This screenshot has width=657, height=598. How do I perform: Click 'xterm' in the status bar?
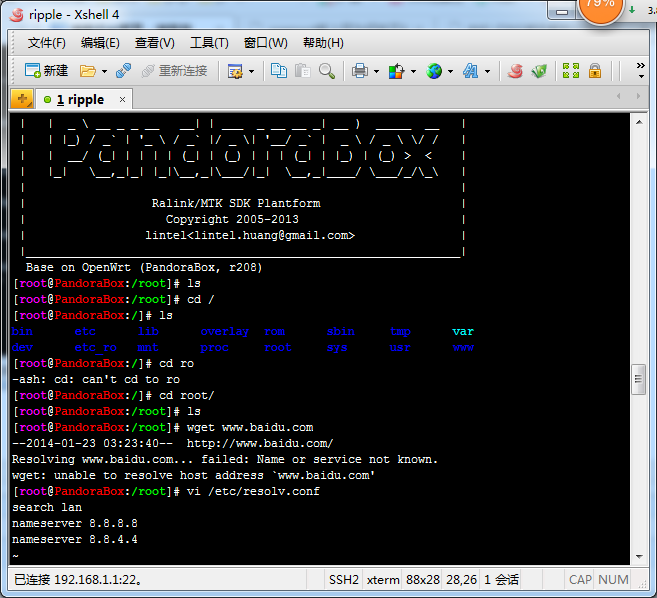click(x=383, y=580)
